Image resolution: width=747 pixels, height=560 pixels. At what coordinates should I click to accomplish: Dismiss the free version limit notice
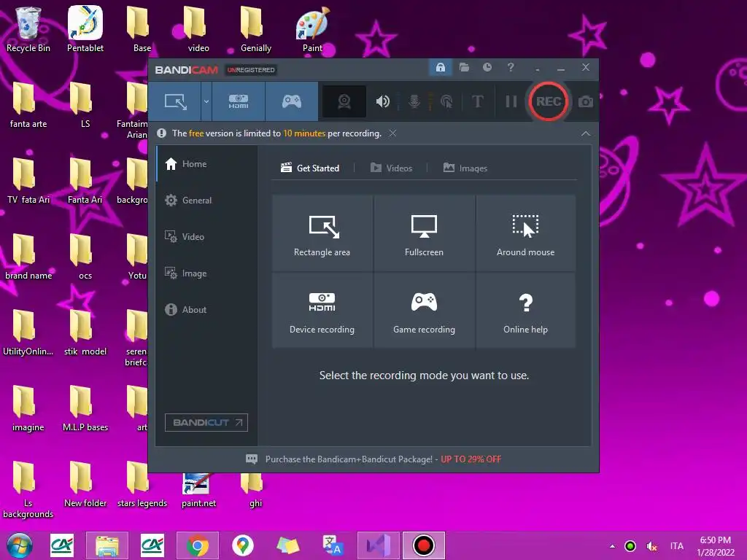(392, 133)
